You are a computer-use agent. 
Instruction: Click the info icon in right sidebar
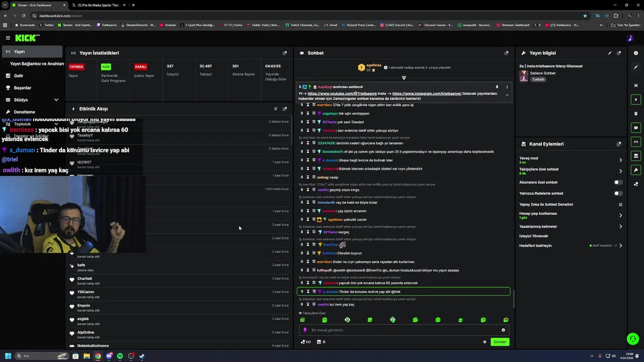(x=636, y=53)
